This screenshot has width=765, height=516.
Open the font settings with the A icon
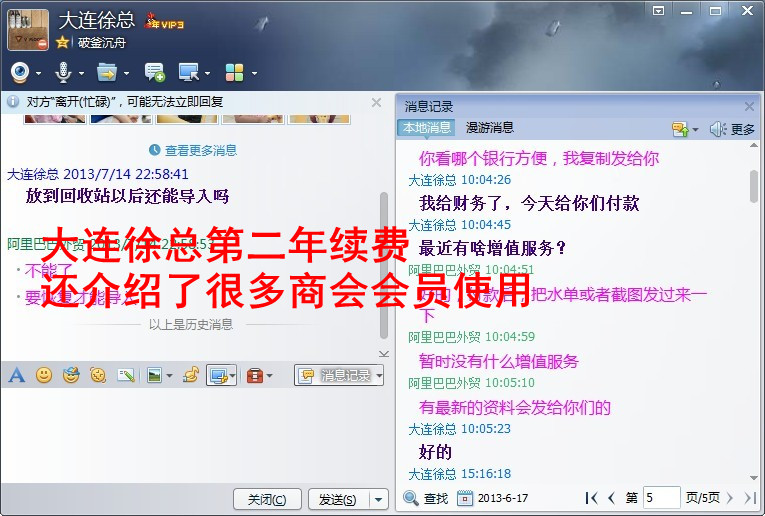coord(17,375)
